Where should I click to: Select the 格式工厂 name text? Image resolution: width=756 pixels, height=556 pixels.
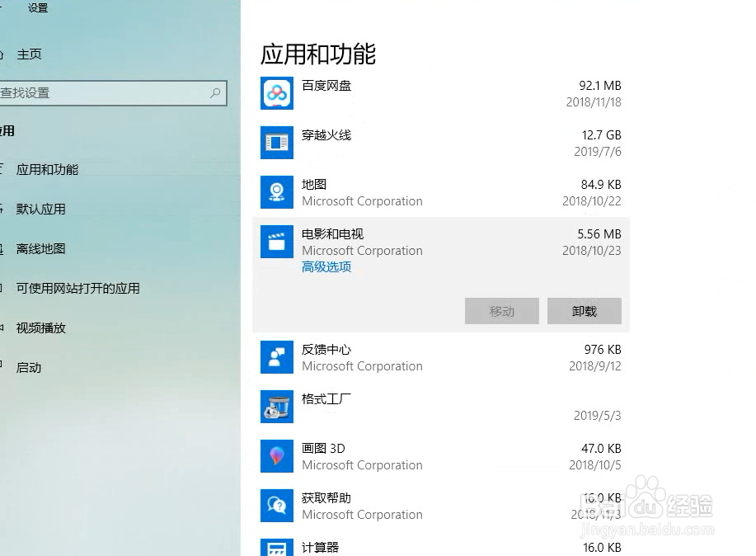(326, 399)
